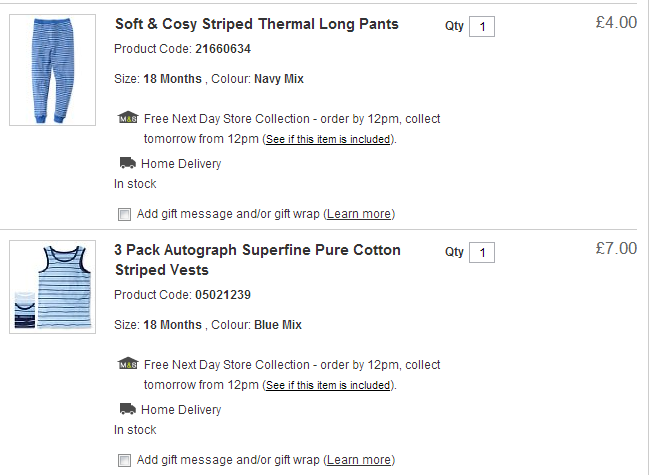The height and width of the screenshot is (475, 651).
Task: Click the home delivery truck icon for striped vests
Action: (x=127, y=409)
